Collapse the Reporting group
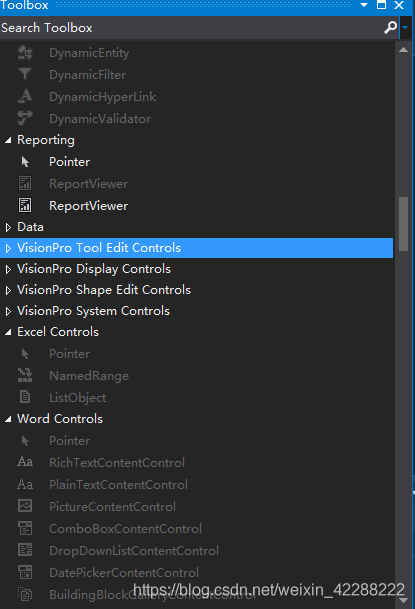The image size is (415, 609). 8,140
